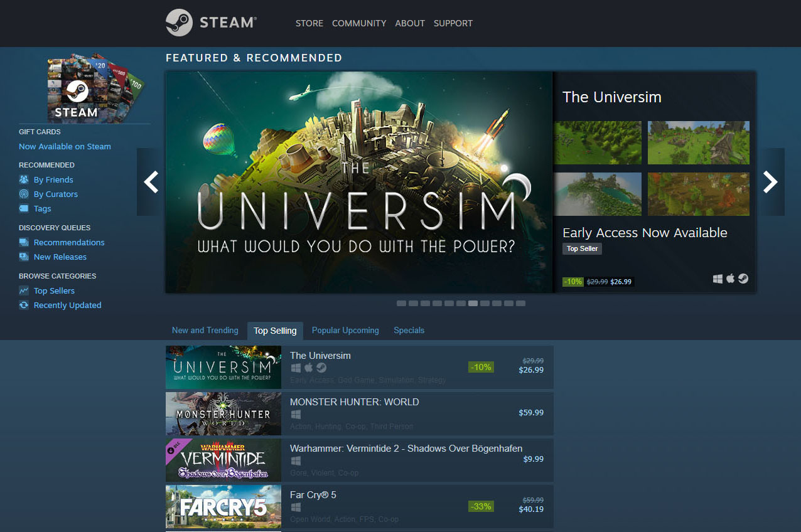
Task: Click the FEATURED & RECOMMENDED heading
Action: pyautogui.click(x=254, y=58)
